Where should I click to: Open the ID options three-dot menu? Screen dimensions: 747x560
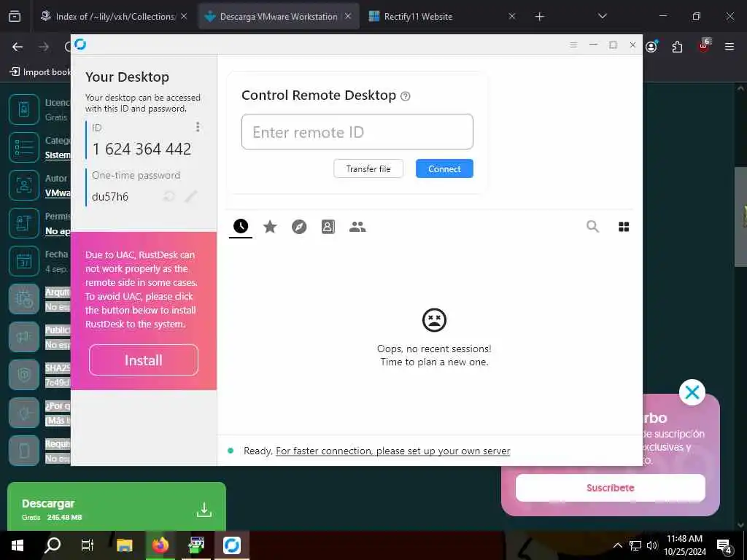pos(198,127)
